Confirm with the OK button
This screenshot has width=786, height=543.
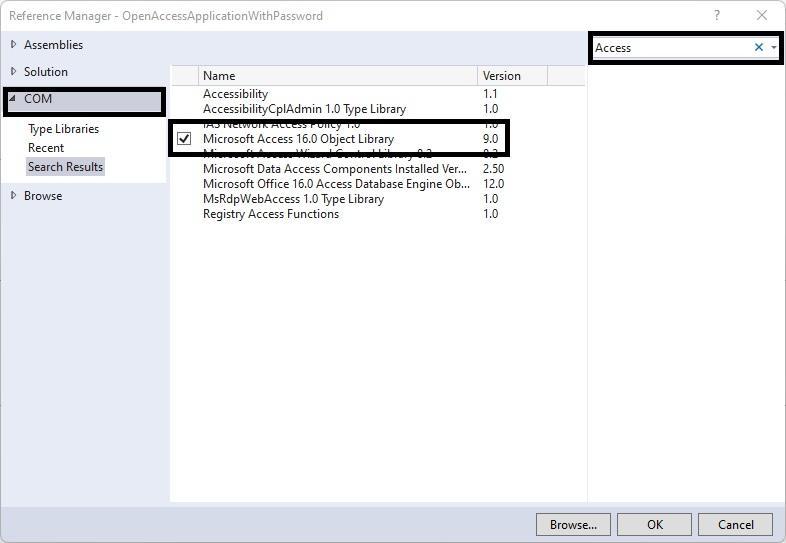tap(654, 524)
